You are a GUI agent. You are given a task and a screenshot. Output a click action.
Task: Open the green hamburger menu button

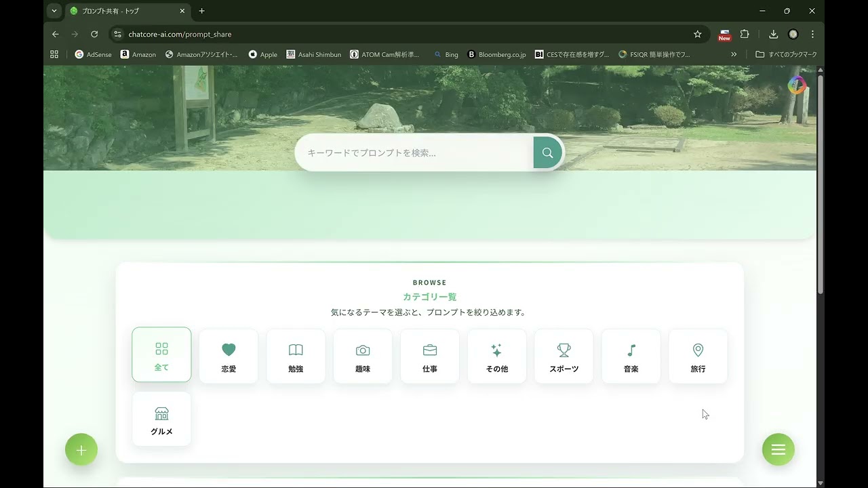[778, 449]
